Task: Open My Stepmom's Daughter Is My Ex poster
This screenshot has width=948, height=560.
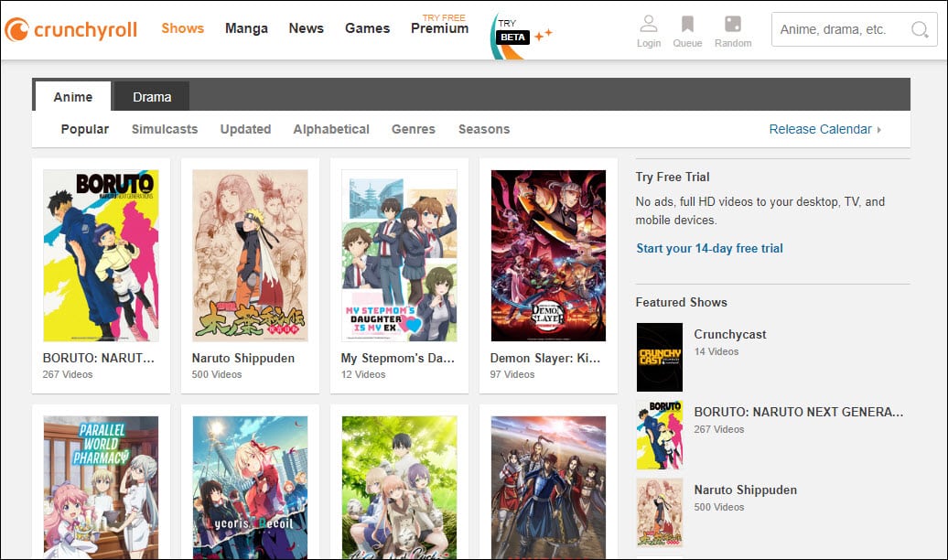Action: coord(399,256)
